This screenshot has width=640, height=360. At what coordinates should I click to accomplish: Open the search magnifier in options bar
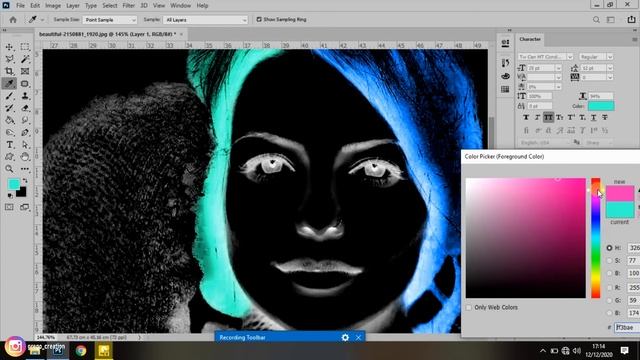pyautogui.click(x=596, y=20)
